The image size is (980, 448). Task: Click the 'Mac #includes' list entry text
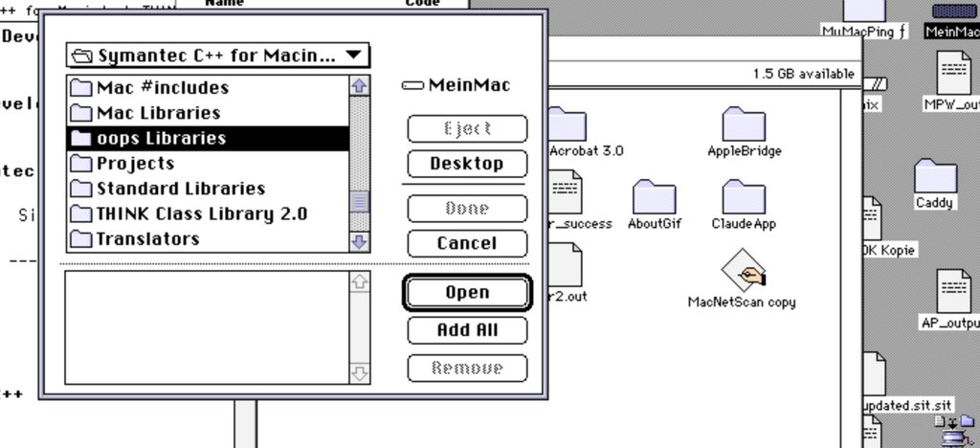pos(163,87)
